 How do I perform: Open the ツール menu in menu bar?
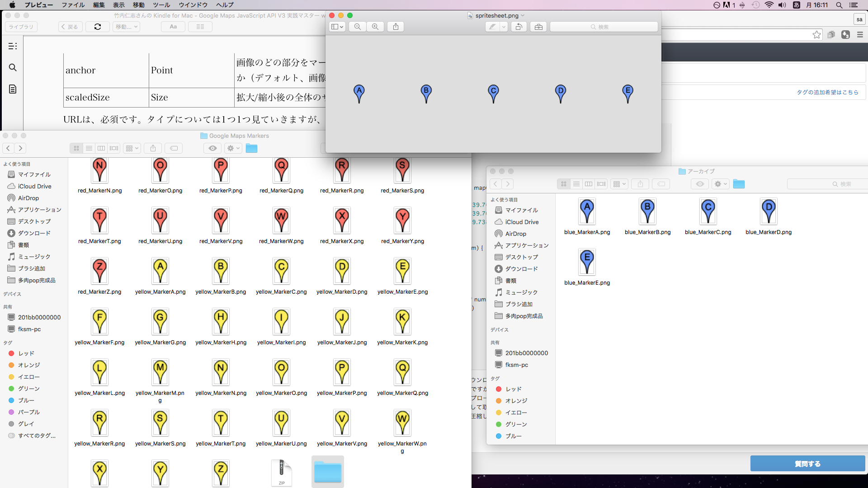(161, 5)
